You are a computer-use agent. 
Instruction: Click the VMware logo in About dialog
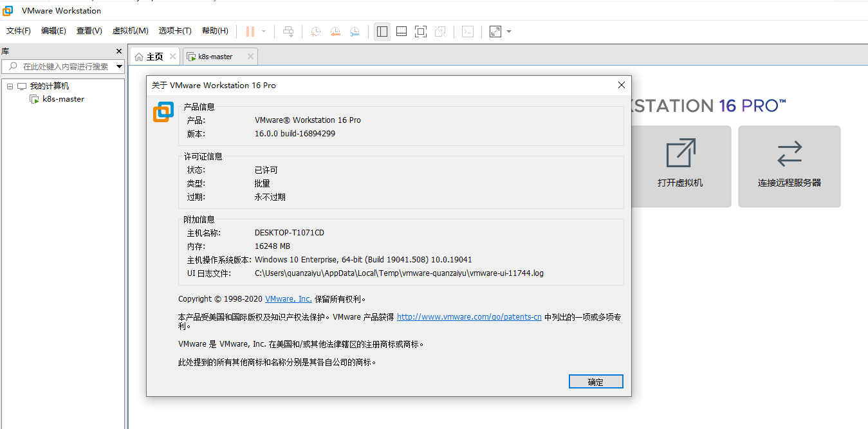coord(163,111)
